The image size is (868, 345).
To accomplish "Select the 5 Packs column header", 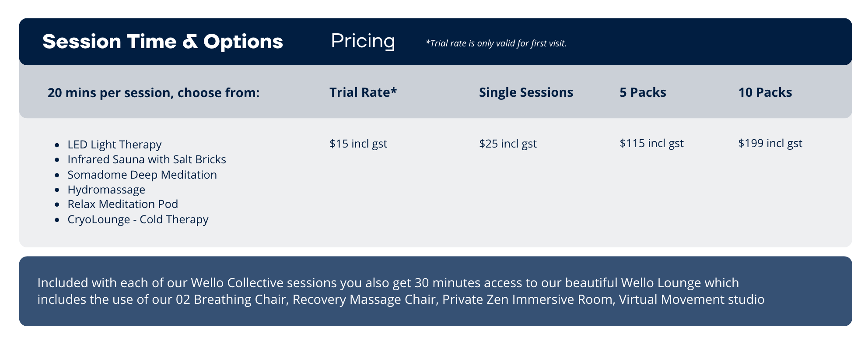I will (642, 92).
